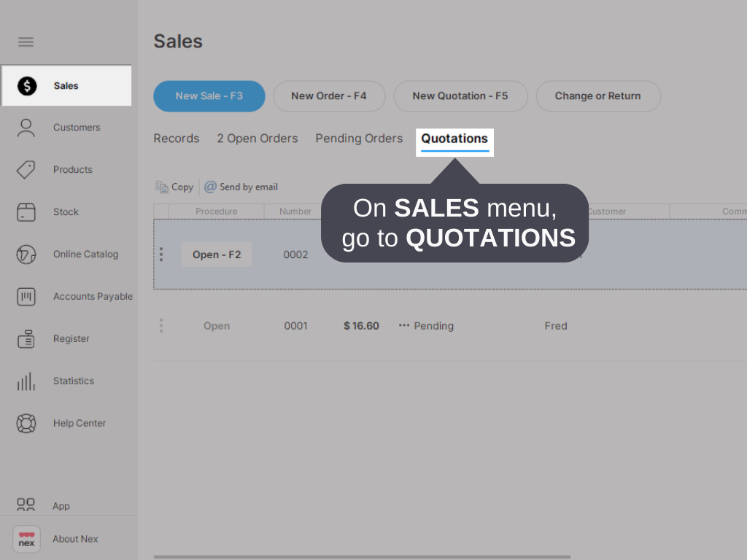Switch to the Records tab
This screenshot has height=560, width=747.
(176, 138)
